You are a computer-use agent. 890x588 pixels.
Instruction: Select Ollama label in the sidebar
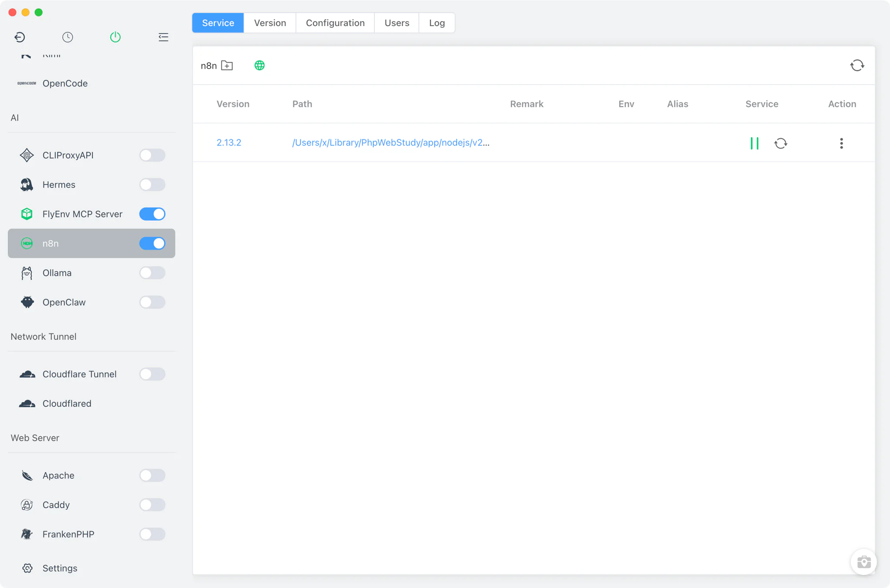click(57, 273)
